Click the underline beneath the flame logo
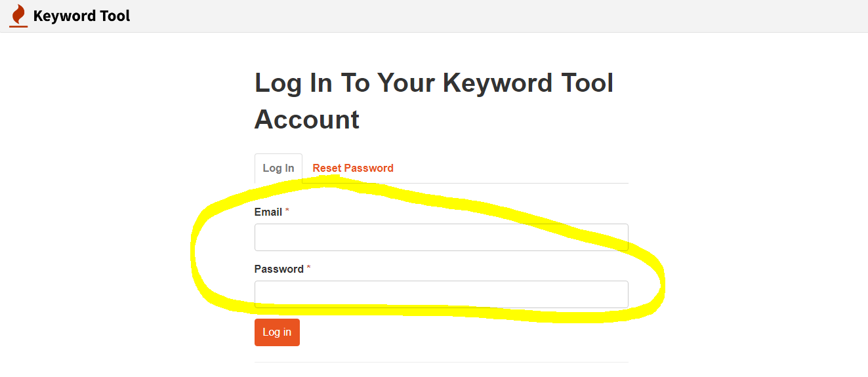 pos(18,26)
